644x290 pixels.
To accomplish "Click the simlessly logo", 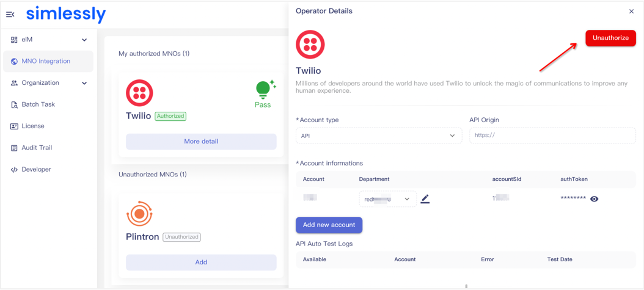I will 66,15.
